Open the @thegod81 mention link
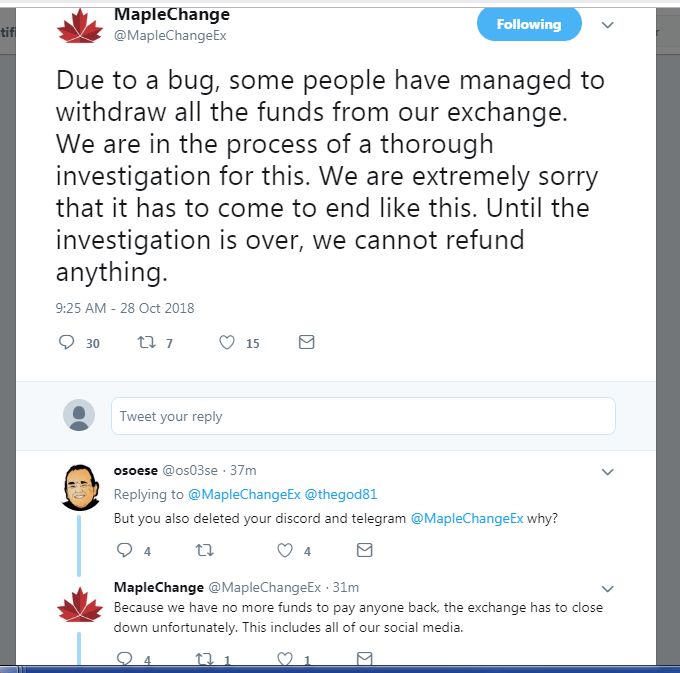This screenshot has height=673, width=680. point(341,494)
